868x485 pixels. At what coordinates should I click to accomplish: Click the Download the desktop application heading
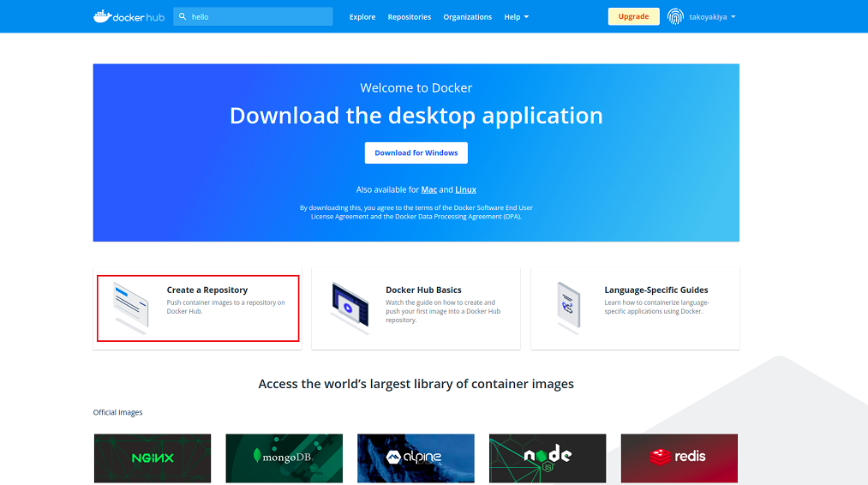(x=416, y=115)
